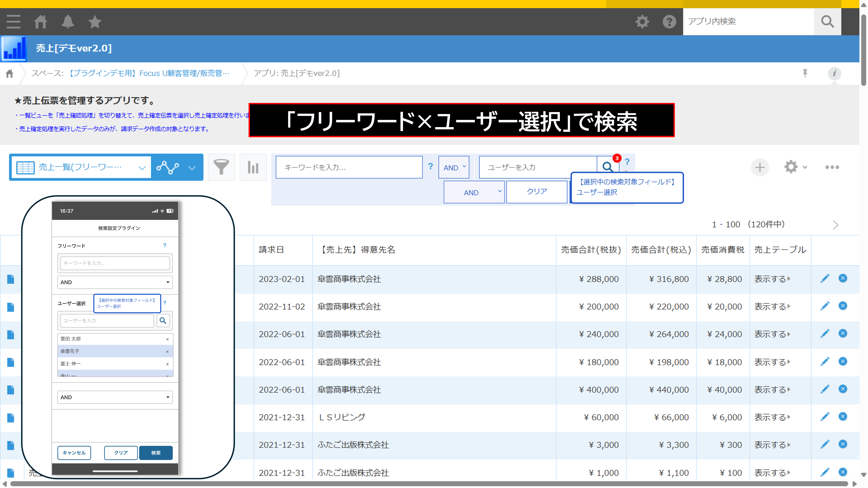Expand 表示する for the 2023-02-01 row
The width and height of the screenshot is (868, 488).
[772, 279]
